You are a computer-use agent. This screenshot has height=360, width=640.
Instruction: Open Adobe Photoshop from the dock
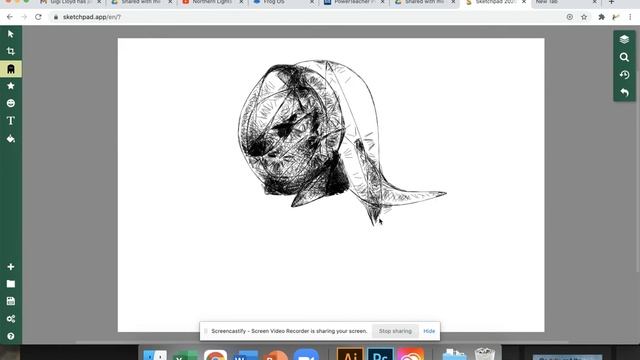(x=380, y=354)
